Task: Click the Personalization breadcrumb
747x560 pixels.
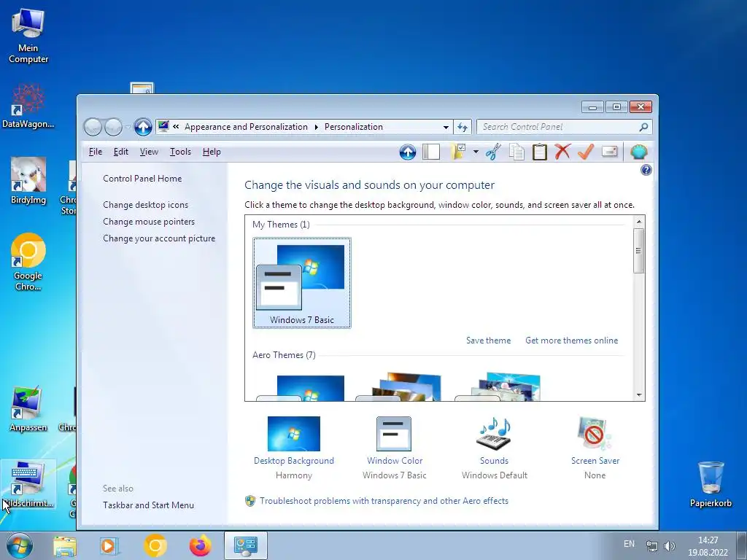Action: tap(354, 127)
